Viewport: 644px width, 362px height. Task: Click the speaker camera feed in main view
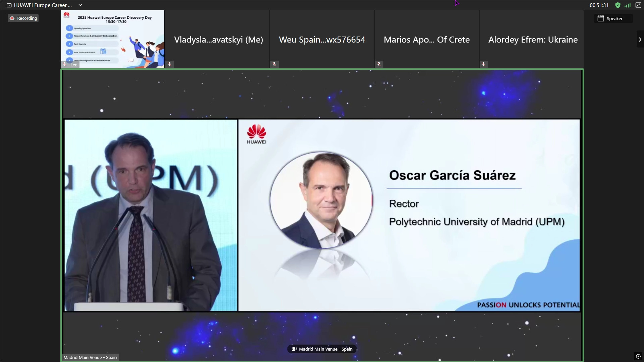tap(151, 216)
